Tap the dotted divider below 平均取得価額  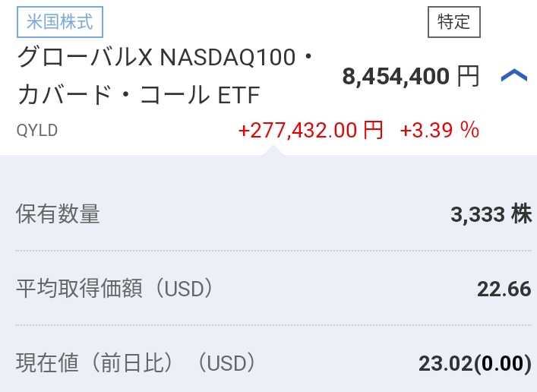click(x=273, y=324)
